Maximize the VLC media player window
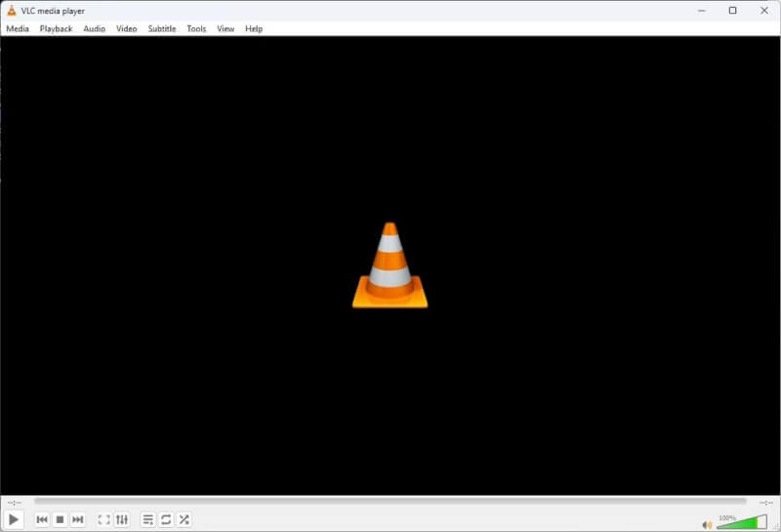 pos(733,11)
